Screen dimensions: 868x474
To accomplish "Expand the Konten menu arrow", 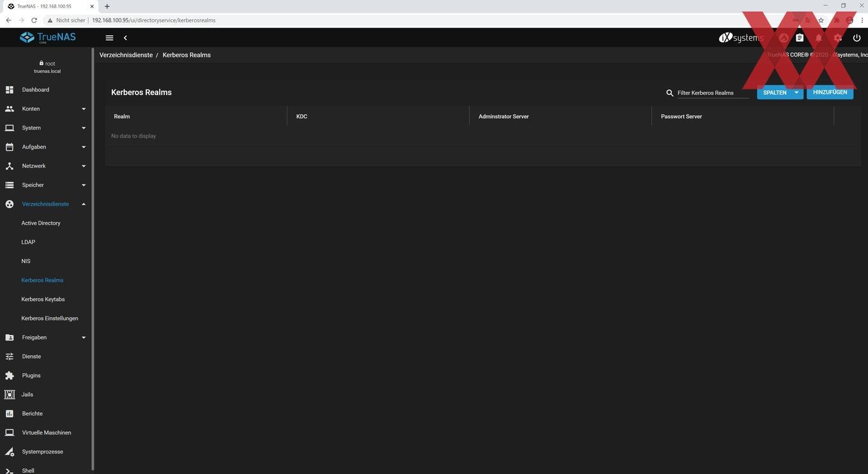I will 84,109.
